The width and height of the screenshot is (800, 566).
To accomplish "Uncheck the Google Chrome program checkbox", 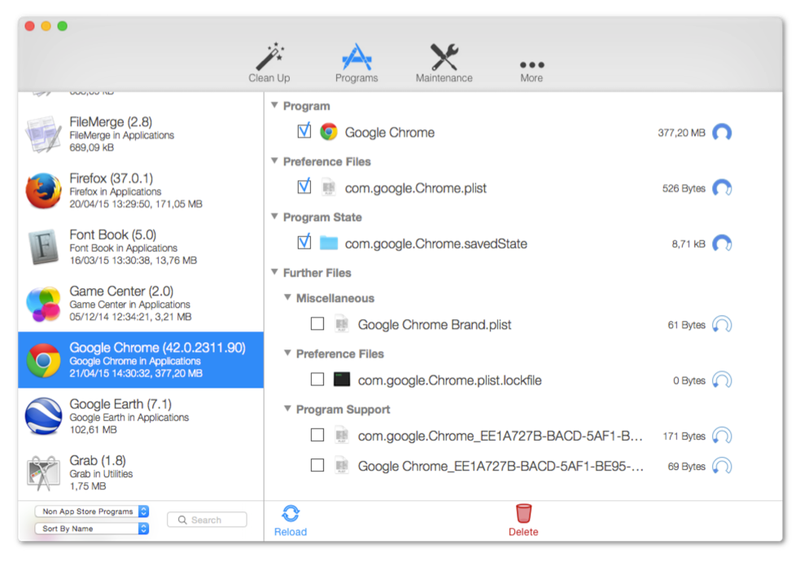I will coord(304,132).
